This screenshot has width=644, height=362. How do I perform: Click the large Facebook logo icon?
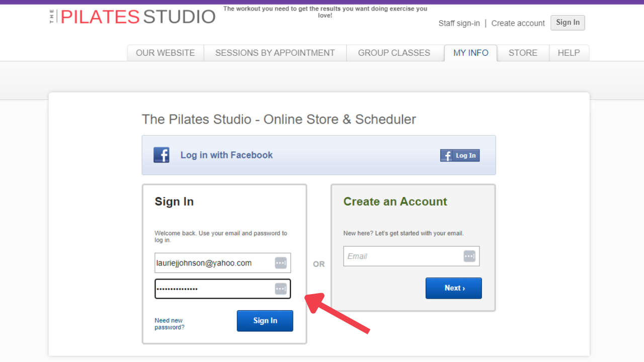coord(162,155)
